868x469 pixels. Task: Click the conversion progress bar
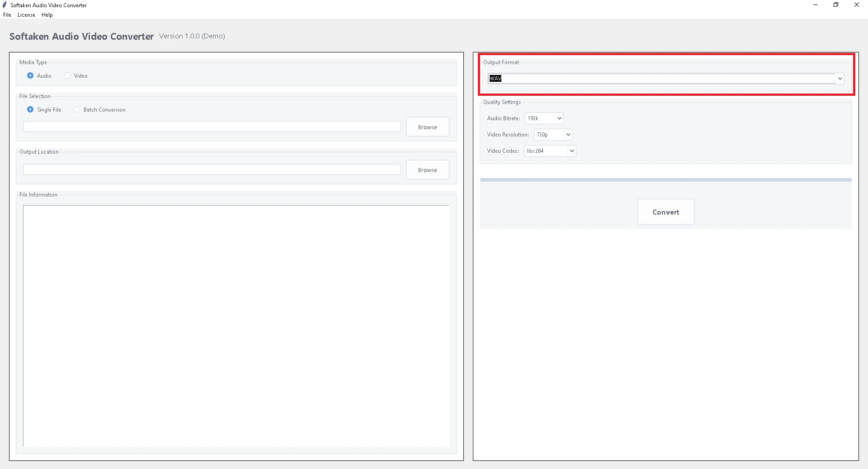(665, 179)
